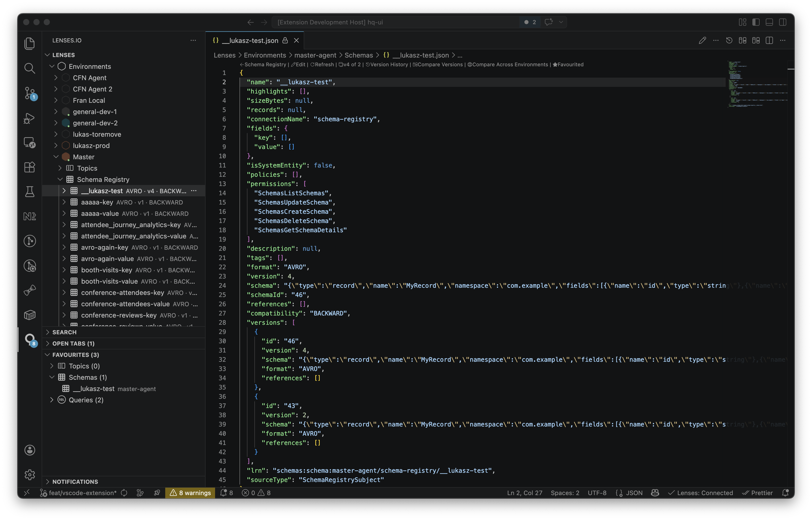Click the 8 warnings status button

[x=190, y=493]
